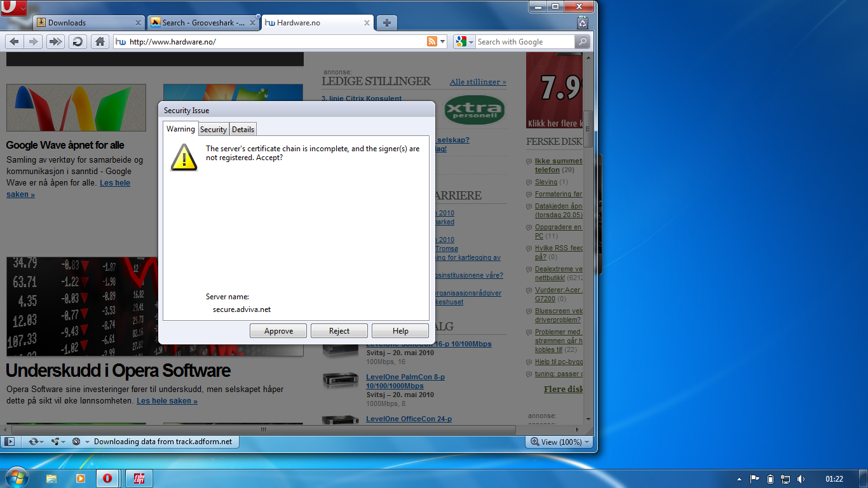
Task: Click the Search with Google field
Action: tap(525, 41)
